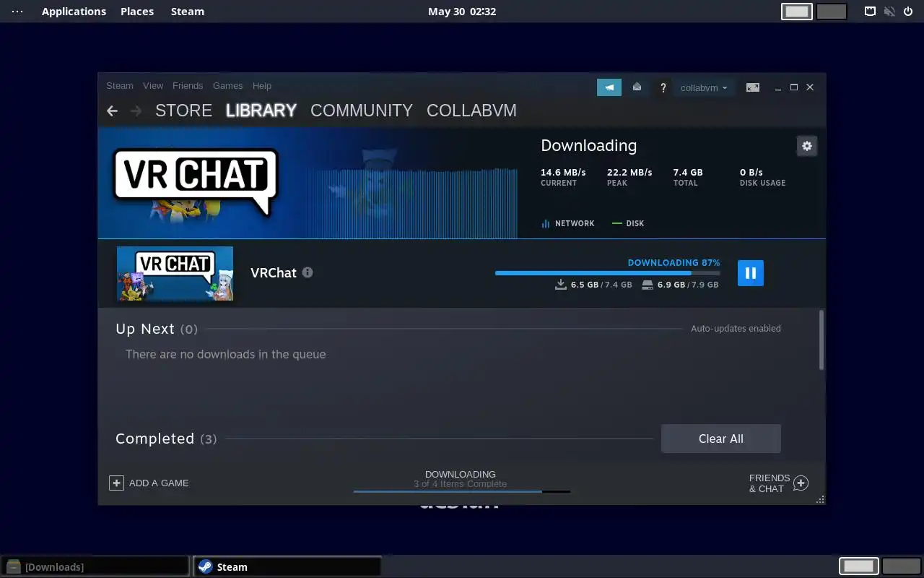The height and width of the screenshot is (578, 924).
Task: Click the power icon in system tray
Action: pos(908,12)
